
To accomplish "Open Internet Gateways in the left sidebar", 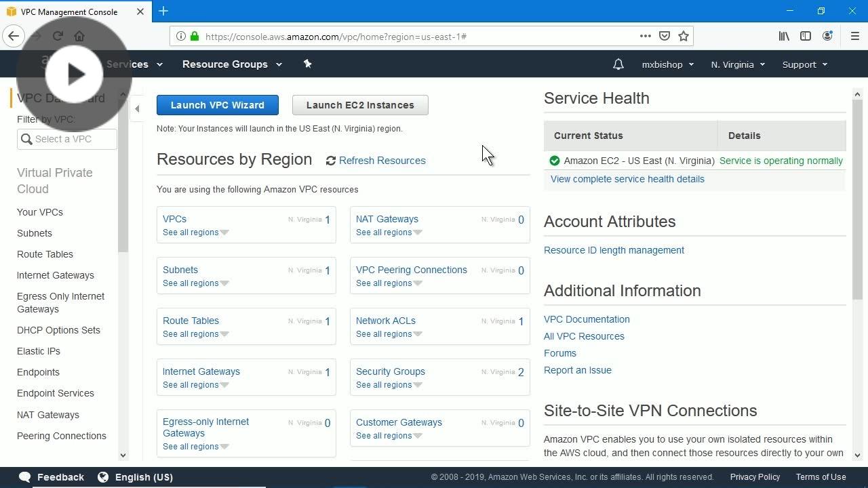I will click(x=56, y=275).
